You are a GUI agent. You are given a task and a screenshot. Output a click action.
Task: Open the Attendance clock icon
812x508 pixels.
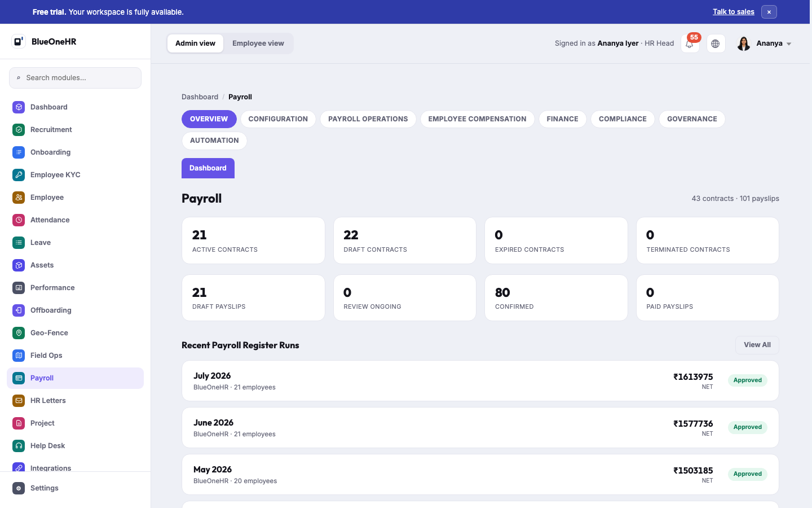pos(19,220)
